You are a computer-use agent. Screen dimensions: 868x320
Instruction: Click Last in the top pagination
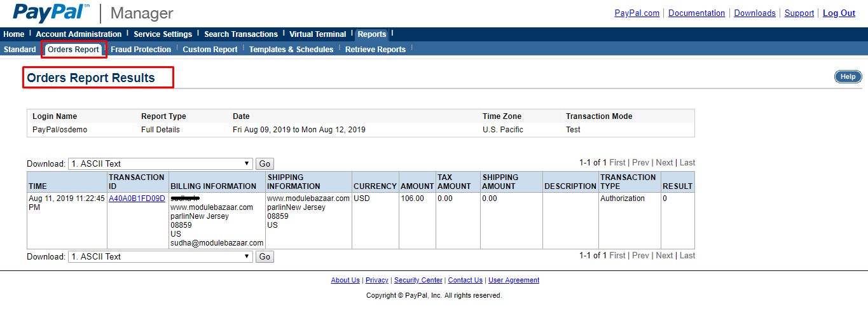[x=687, y=163]
